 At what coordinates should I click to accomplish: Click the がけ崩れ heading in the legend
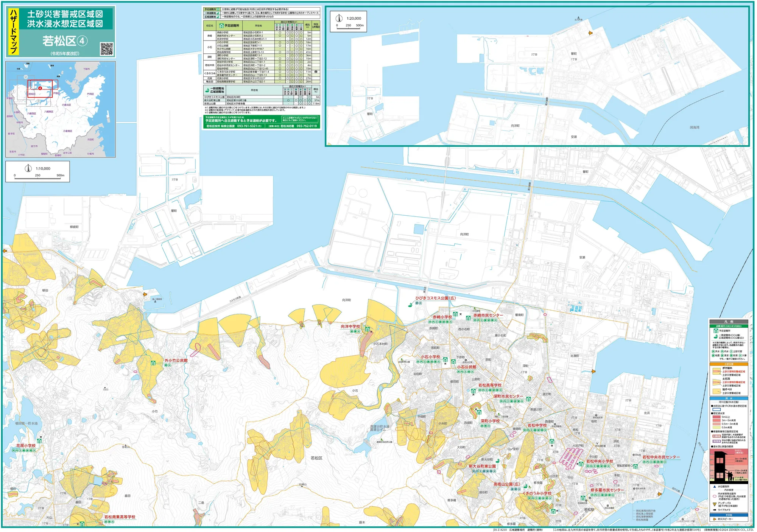point(727,368)
